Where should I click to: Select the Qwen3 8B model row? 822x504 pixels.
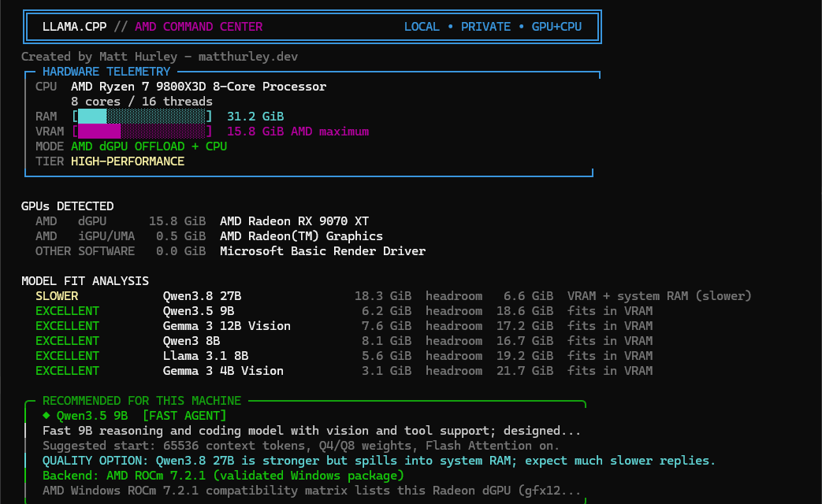coord(344,341)
